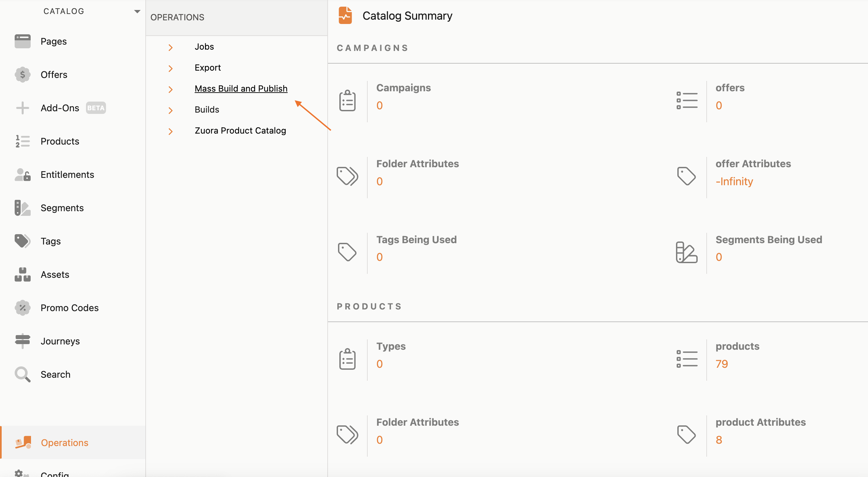Viewport: 868px width, 477px height.
Task: Select Assets in the sidebar
Action: 55,274
